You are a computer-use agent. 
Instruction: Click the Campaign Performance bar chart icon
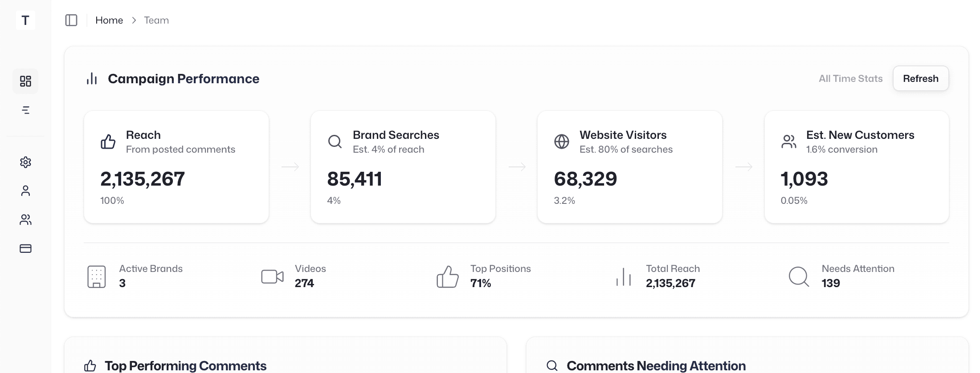click(x=92, y=79)
